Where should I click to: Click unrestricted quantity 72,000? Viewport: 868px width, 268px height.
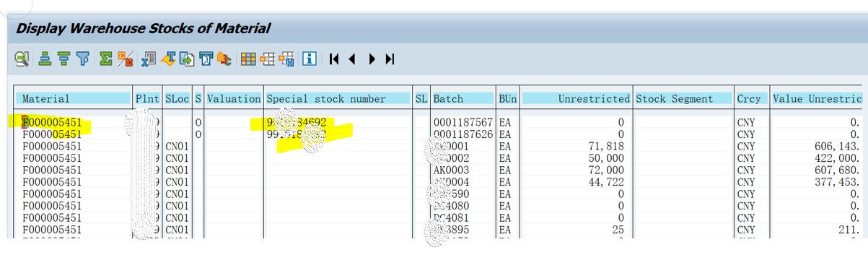605,170
